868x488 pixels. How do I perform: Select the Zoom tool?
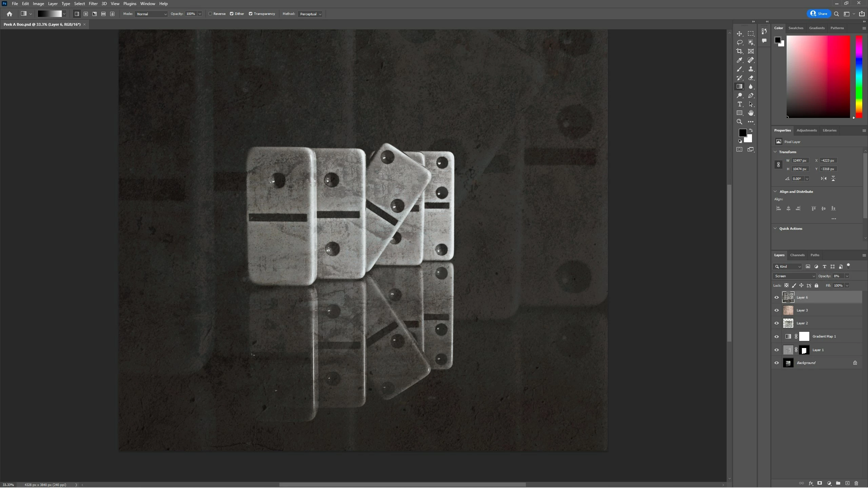pos(739,122)
